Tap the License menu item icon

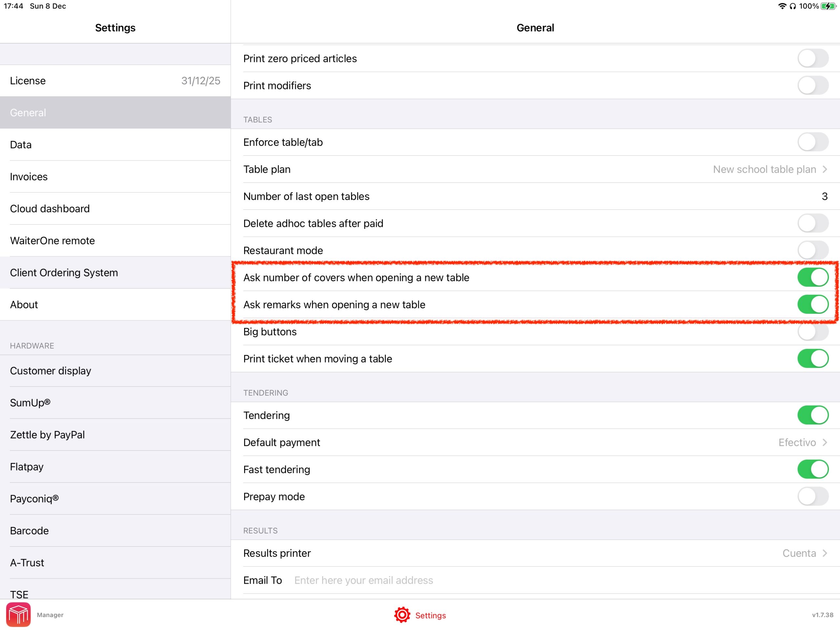coord(115,81)
